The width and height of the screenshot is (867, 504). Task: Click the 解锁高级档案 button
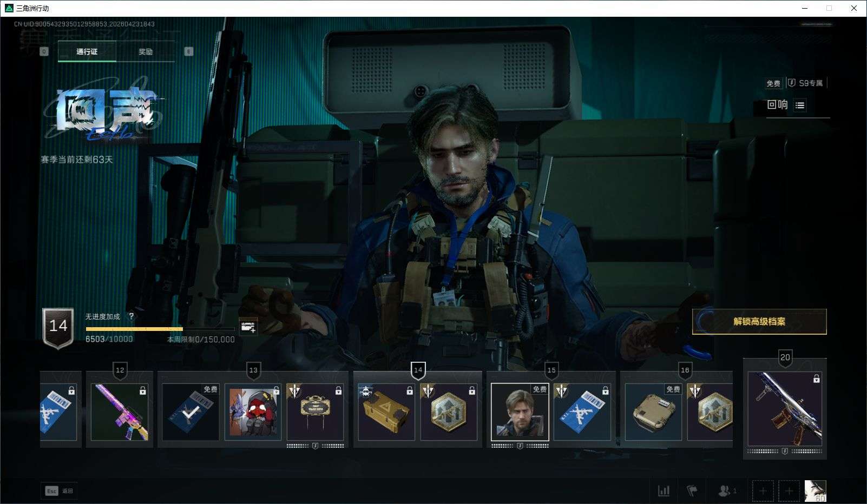(759, 322)
